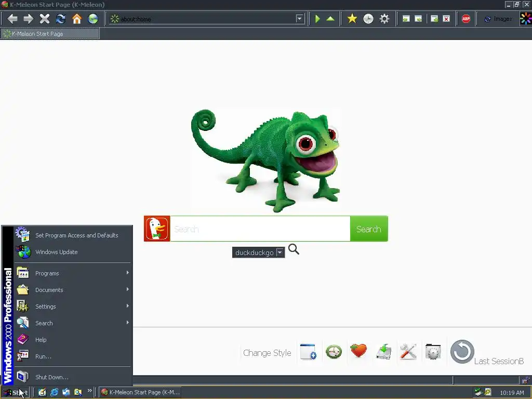The image size is (532, 399).
Task: Launch Outlook Express from quick launch
Action: pyautogui.click(x=66, y=393)
